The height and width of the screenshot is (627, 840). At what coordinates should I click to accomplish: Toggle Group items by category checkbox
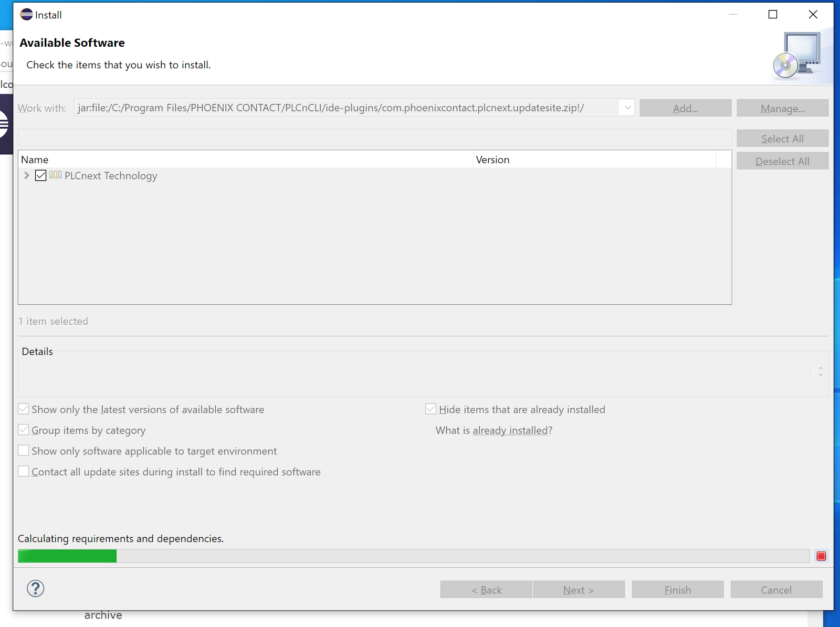(24, 430)
